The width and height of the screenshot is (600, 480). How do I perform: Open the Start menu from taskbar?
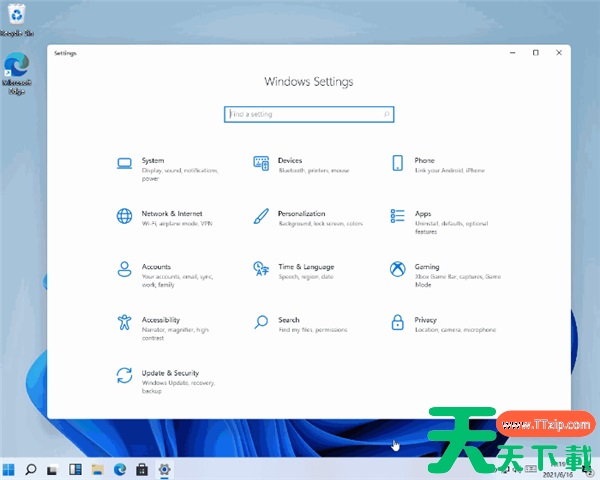click(x=8, y=469)
